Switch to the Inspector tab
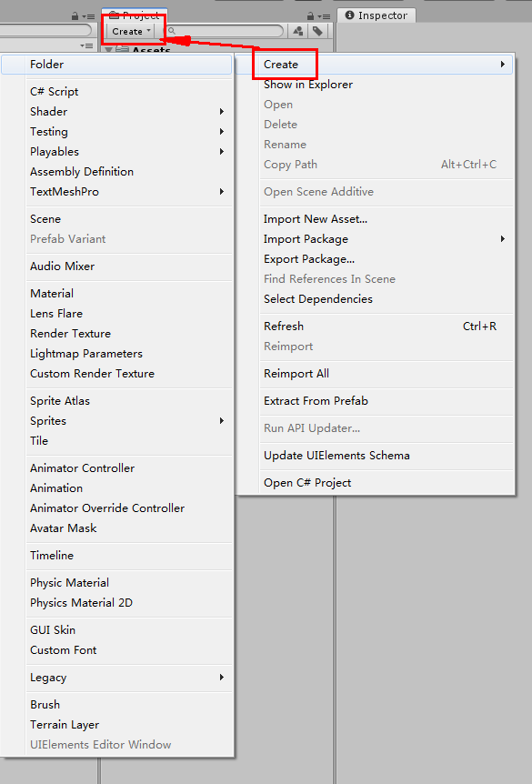Image resolution: width=532 pixels, height=784 pixels. point(377,15)
